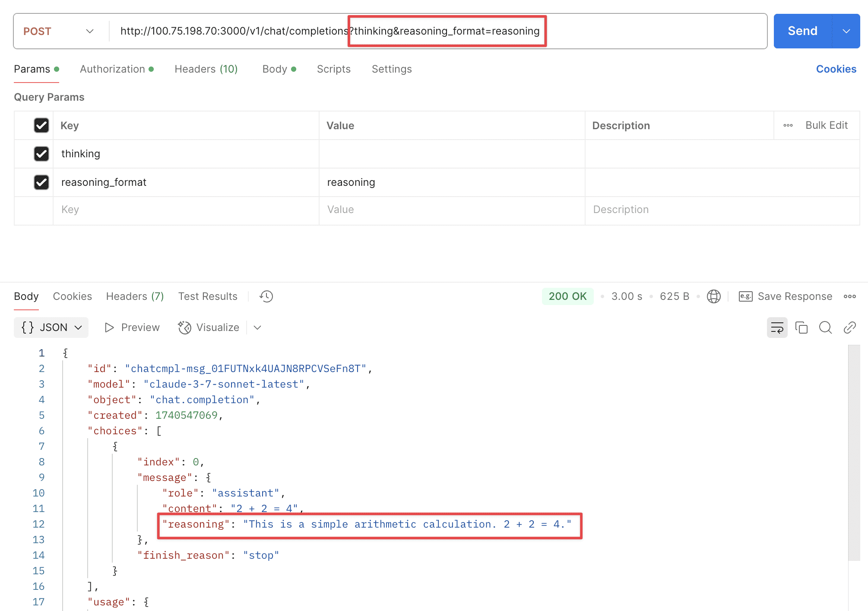Click the Visualize button

pyautogui.click(x=209, y=328)
